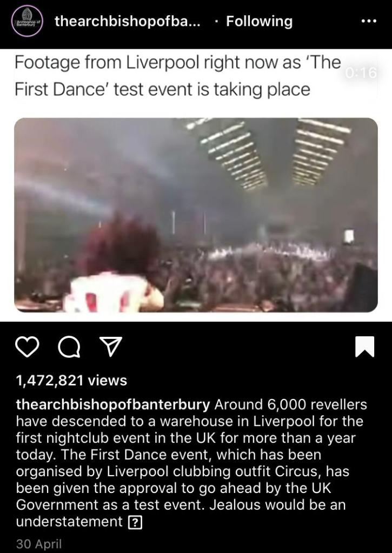Tap the caption text about 6,000 revellers
The width and height of the screenshot is (392, 553).
coord(191,463)
